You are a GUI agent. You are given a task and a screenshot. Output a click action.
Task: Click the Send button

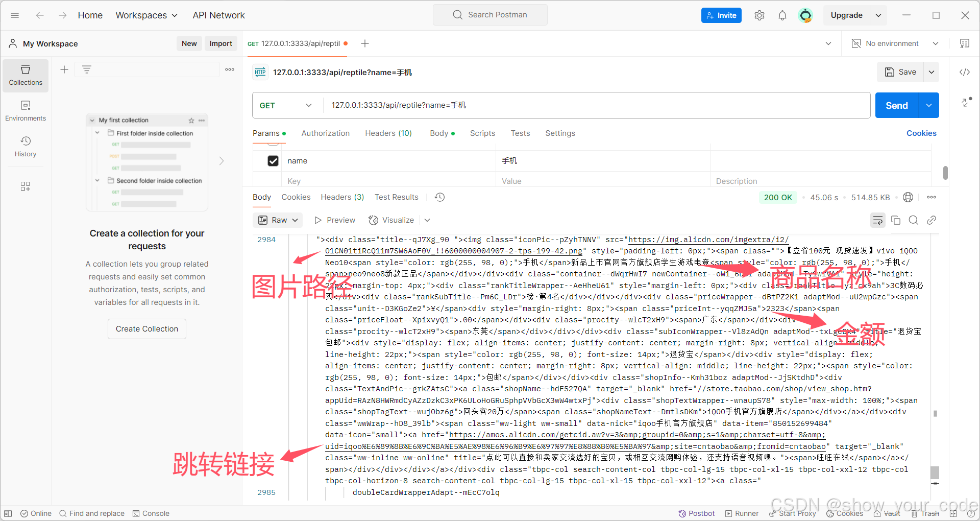pos(897,105)
